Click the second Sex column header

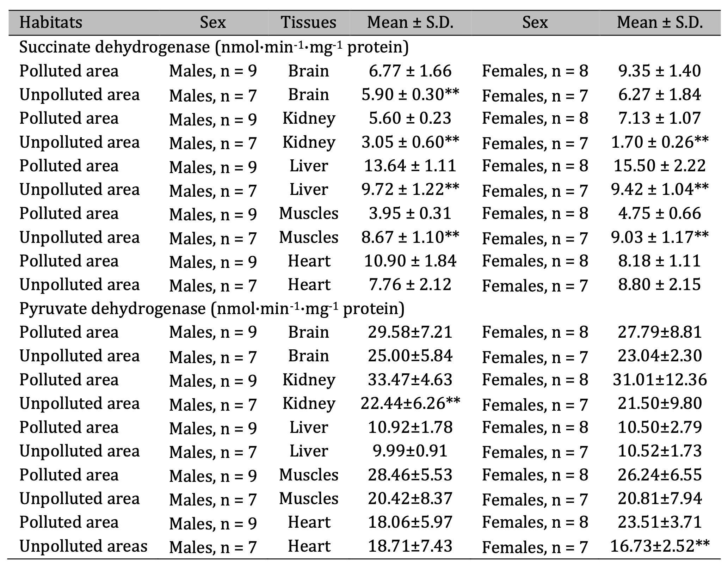tap(535, 23)
